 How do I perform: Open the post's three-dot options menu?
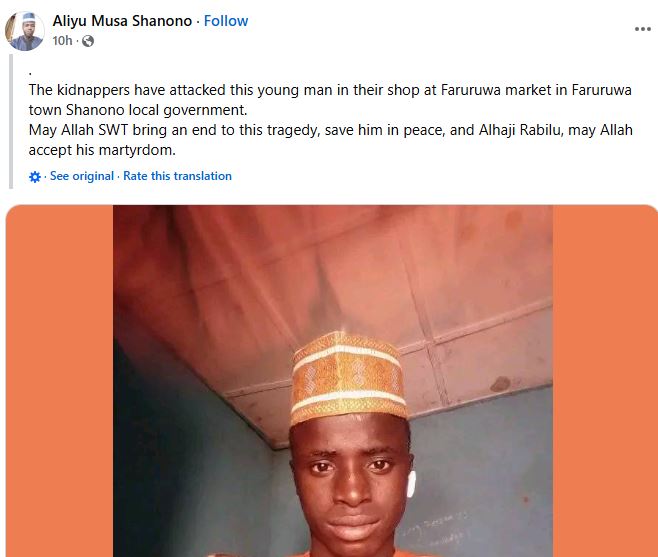(x=642, y=30)
